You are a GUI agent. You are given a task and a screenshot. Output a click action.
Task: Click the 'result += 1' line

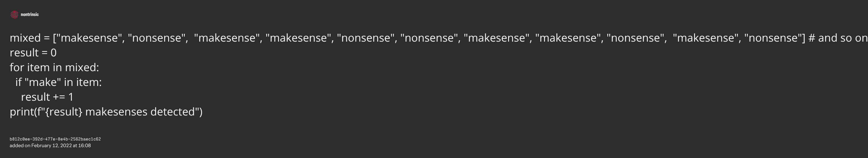47,97
